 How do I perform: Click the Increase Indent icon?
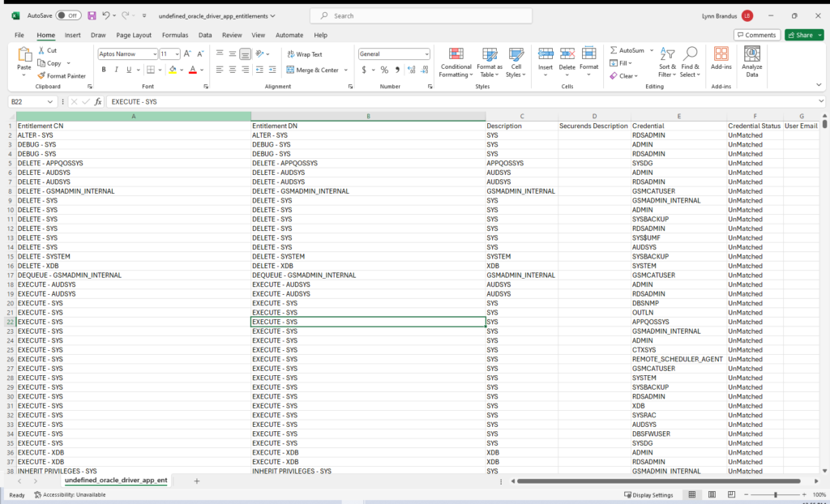(x=272, y=70)
